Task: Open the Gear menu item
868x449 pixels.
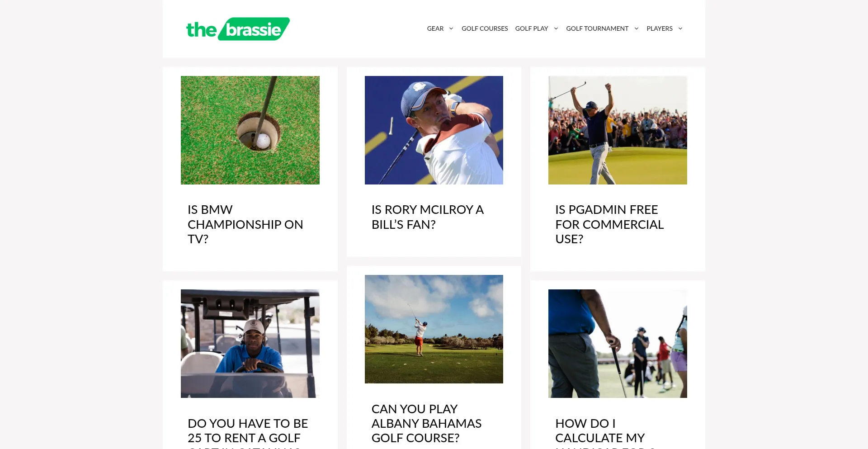Action: 435,28
